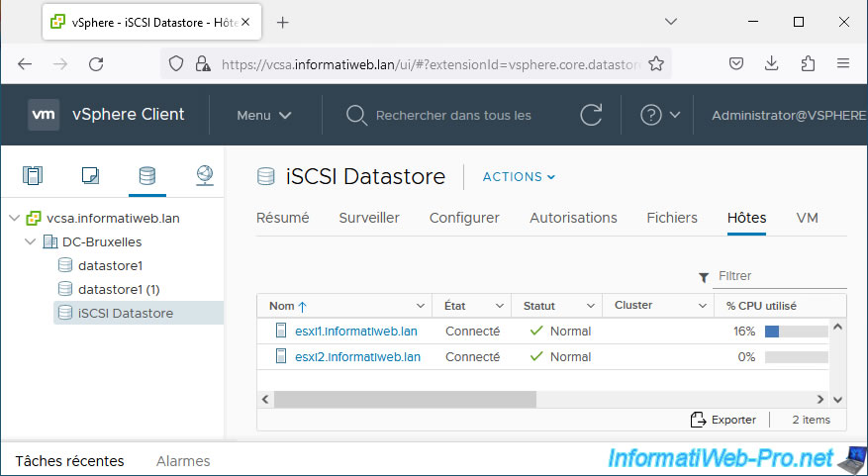This screenshot has height=476, width=868.
Task: Open the help question mark menu
Action: click(x=660, y=115)
